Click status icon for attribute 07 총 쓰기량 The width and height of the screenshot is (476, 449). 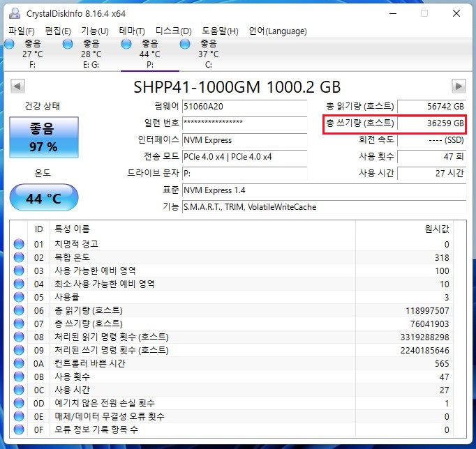click(x=19, y=324)
